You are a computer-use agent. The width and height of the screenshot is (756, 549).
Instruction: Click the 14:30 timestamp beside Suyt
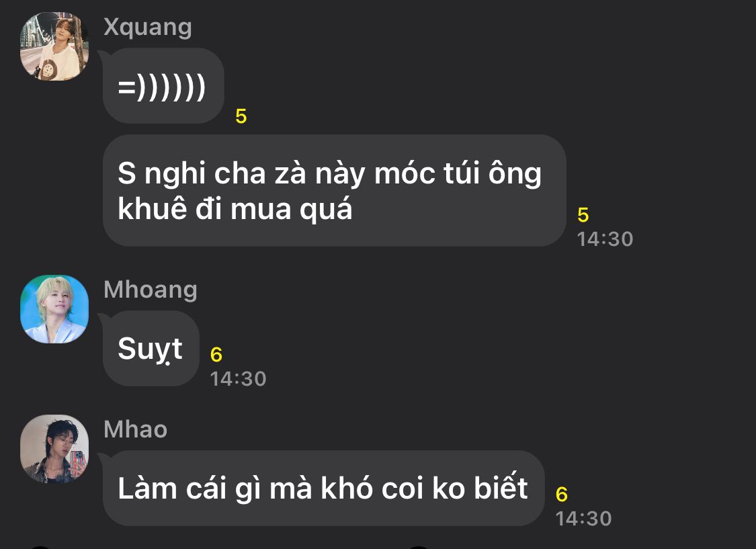coord(238,378)
